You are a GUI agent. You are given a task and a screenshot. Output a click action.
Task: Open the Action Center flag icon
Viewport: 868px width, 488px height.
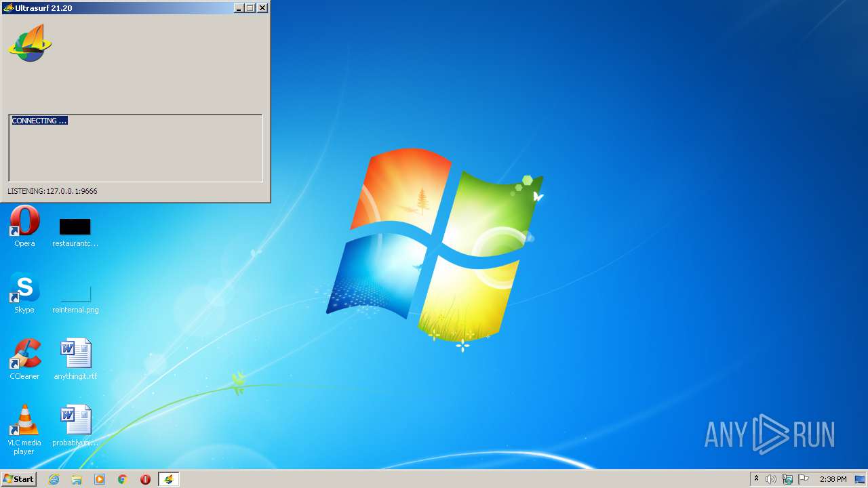[804, 479]
